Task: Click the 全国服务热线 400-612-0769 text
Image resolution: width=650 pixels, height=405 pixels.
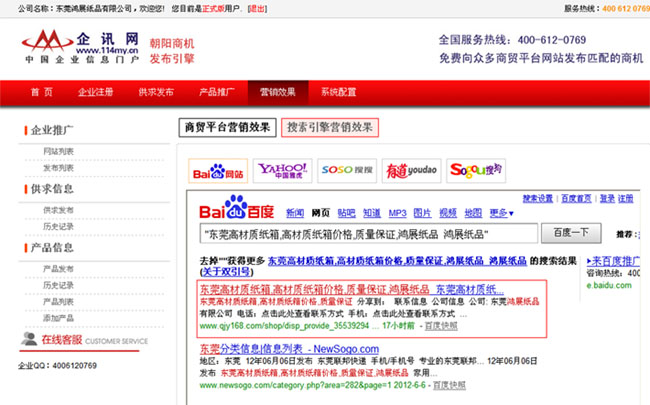Action: tap(512, 40)
